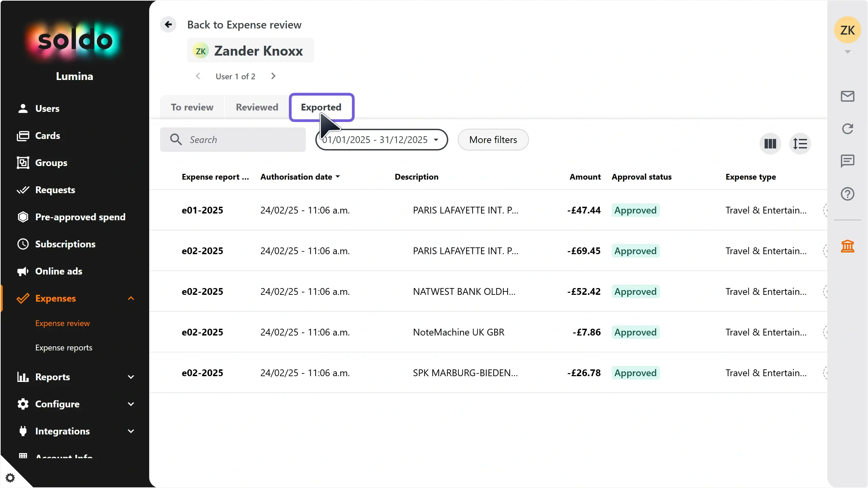
Task: Click the orange bank building icon
Action: click(847, 246)
